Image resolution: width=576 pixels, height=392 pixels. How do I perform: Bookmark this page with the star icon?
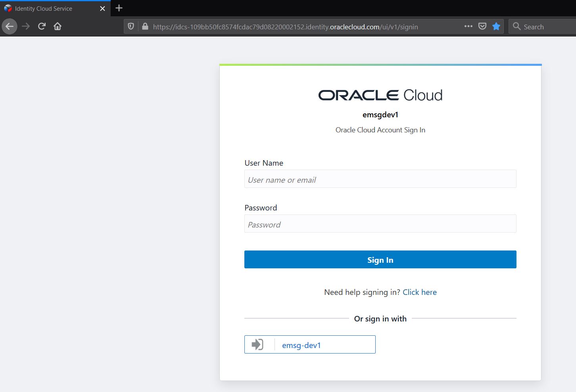[x=496, y=26]
